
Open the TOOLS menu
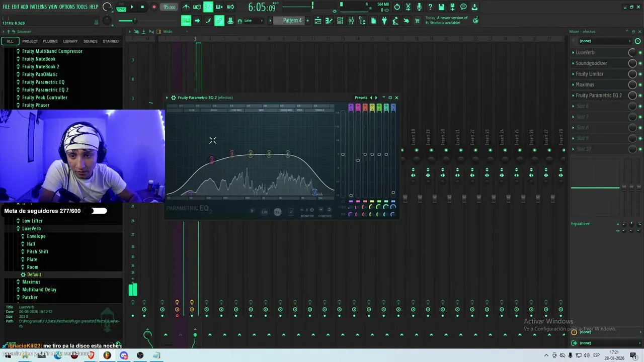coord(82,7)
